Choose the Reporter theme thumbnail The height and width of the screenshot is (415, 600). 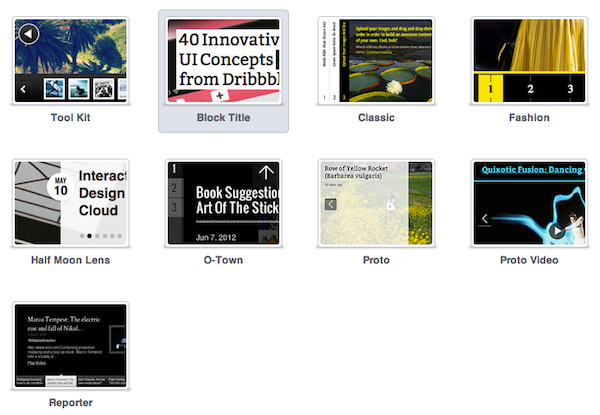(70, 346)
